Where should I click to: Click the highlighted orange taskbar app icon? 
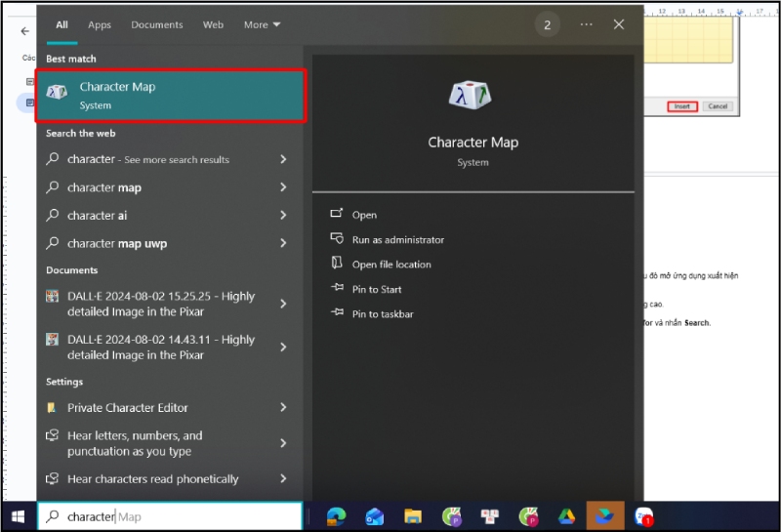coord(605,516)
